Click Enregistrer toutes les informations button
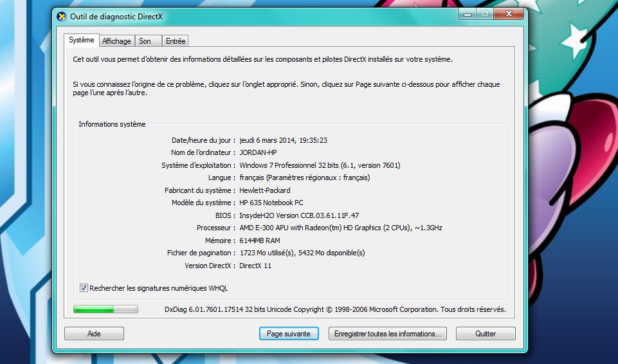The image size is (618, 364). (387, 334)
